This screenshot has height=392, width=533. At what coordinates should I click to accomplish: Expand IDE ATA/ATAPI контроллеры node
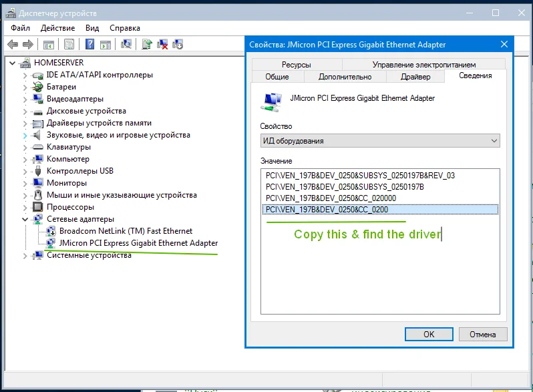click(25, 75)
